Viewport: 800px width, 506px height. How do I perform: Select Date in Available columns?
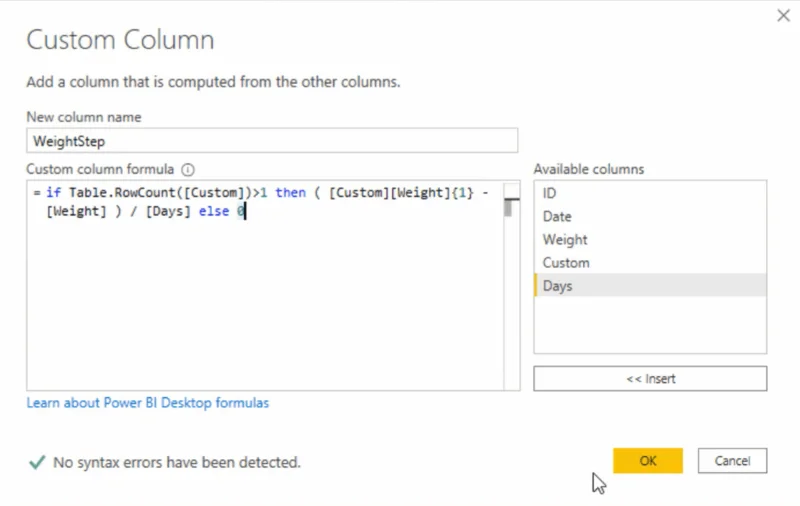click(650, 216)
